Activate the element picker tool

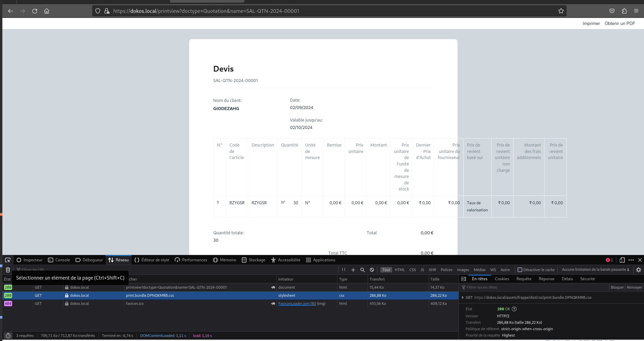8,260
